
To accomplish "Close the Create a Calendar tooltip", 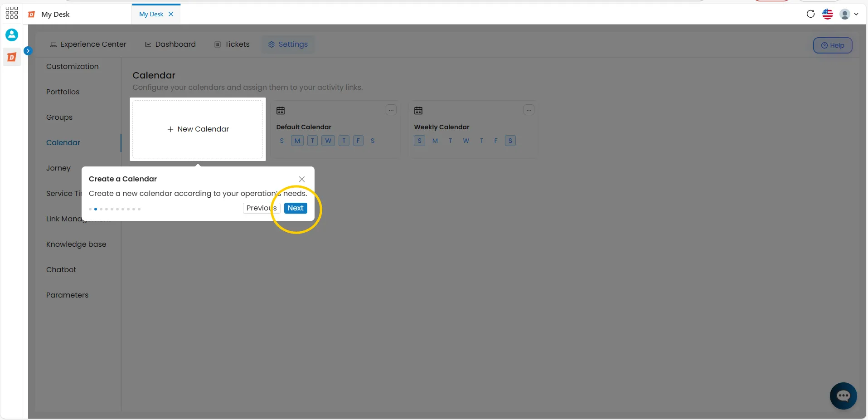I will coord(302,179).
